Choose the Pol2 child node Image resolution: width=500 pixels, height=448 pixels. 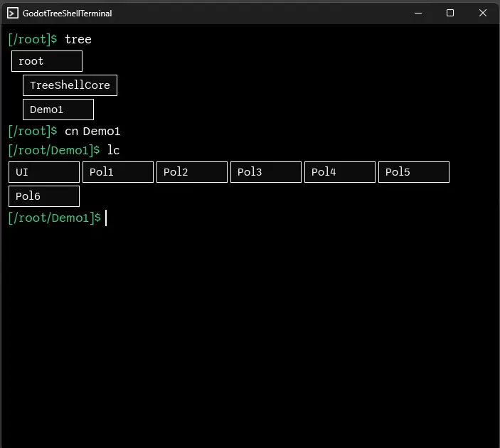192,172
